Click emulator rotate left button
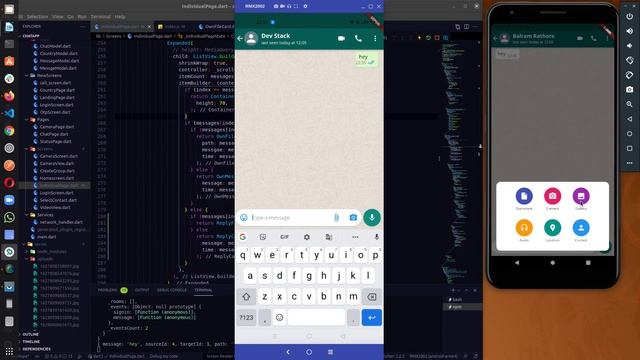Viewport: 640px width, 360px height. coord(629,60)
